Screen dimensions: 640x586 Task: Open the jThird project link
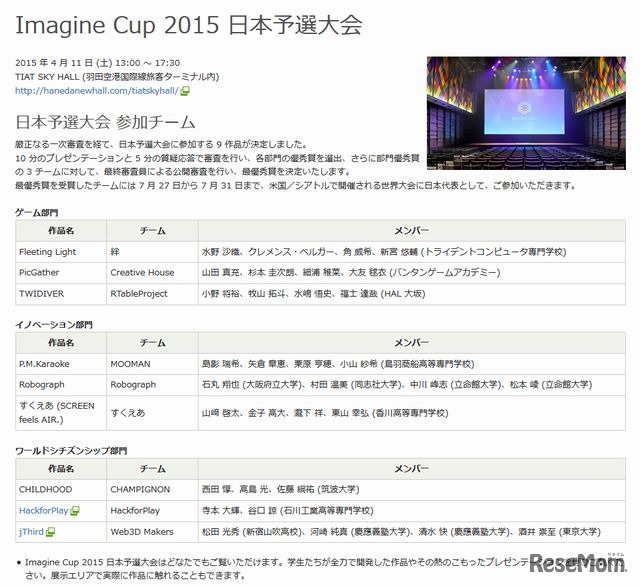31,532
